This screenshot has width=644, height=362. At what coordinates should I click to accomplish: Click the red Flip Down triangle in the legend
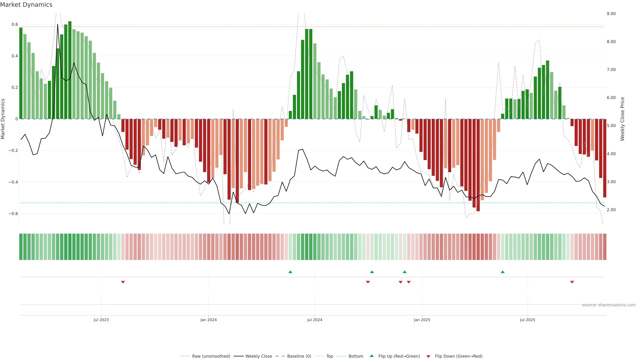[428, 356]
